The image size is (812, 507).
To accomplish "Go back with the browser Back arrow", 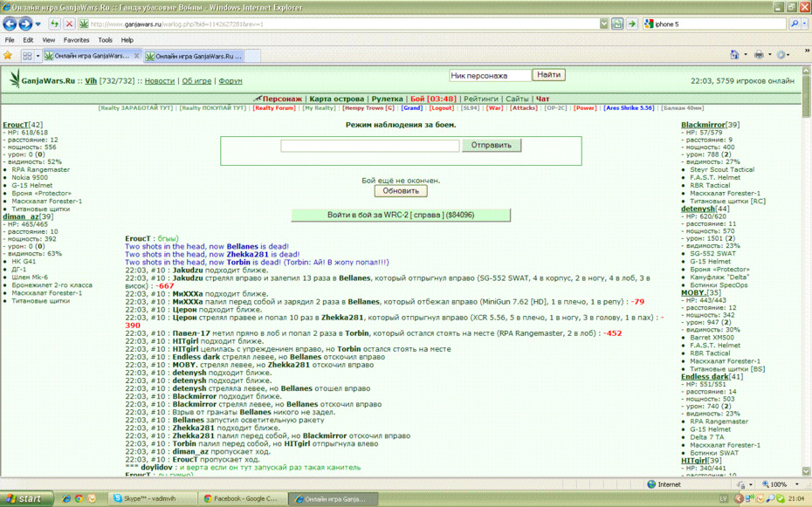I will coord(10,24).
